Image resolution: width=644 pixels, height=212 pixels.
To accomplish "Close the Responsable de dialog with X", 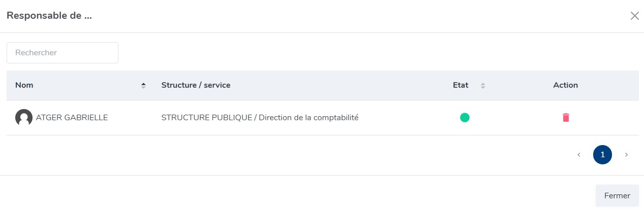I will point(634,16).
